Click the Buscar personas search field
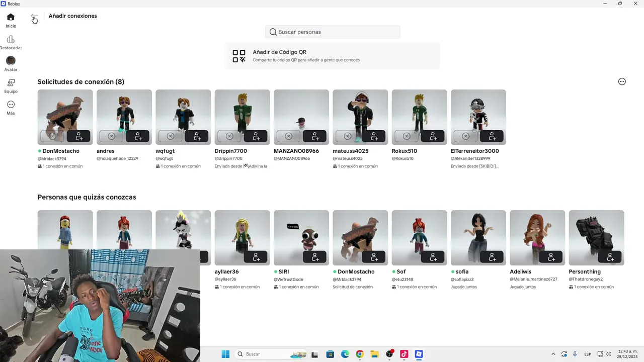Screen dimensions: 644x362 click(333, 32)
